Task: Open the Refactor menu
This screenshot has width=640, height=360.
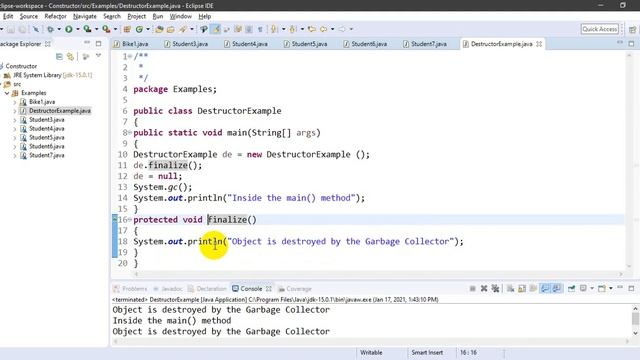Action: [56, 16]
